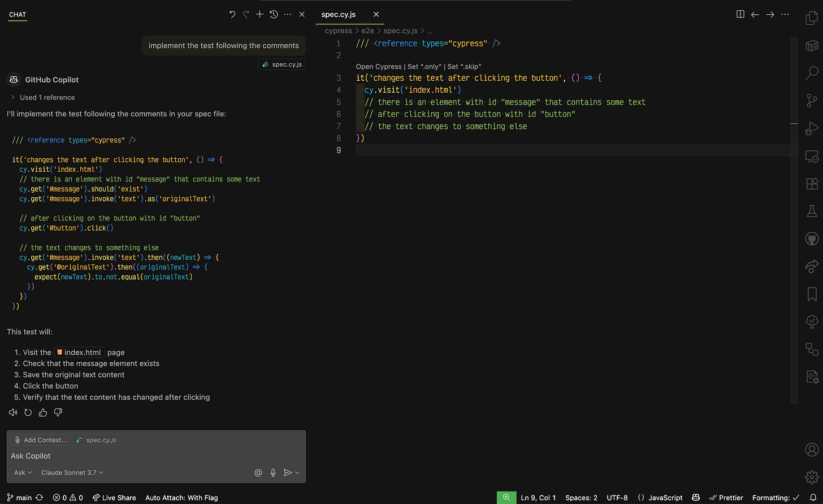Click Live Share in status bar
The height and width of the screenshot is (504, 823).
(x=114, y=498)
